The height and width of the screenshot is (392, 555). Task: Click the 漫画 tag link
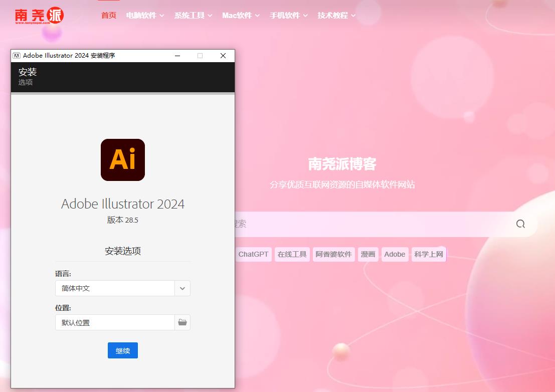click(x=368, y=254)
